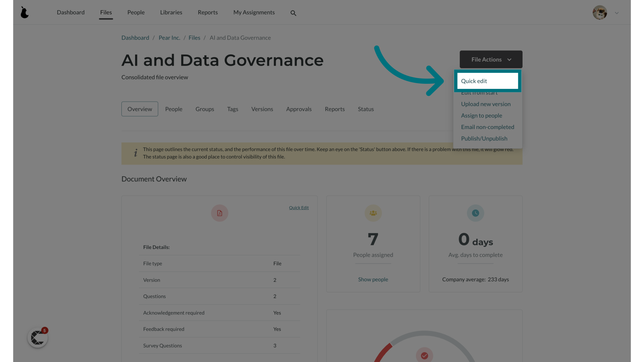Viewport: 644px width, 362px height.
Task: Switch to the Tags tab
Action: [x=232, y=109]
